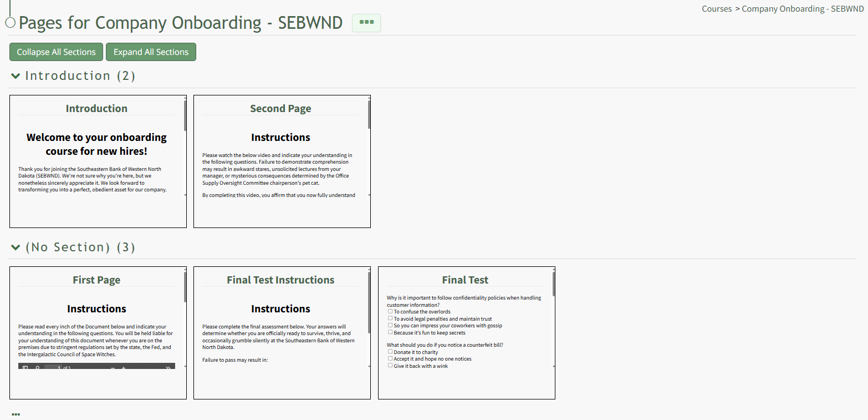The image size is (868, 420).
Task: Check 'So you can impress your coworkers with gossip'
Action: [x=390, y=325]
